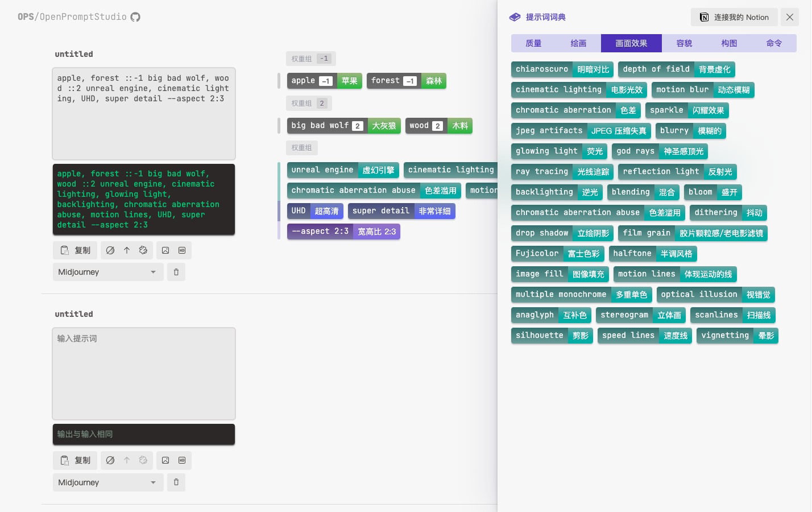
Task: Open the 命令 tab
Action: [x=774, y=43]
